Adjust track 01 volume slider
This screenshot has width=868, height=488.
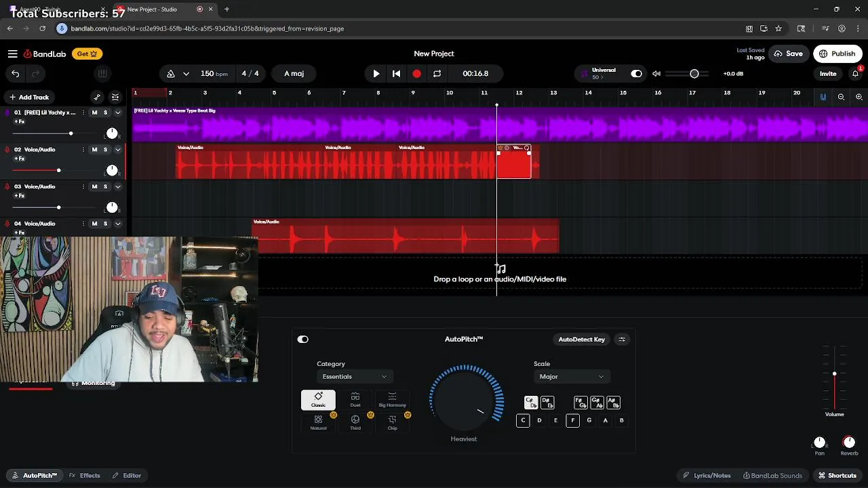71,134
